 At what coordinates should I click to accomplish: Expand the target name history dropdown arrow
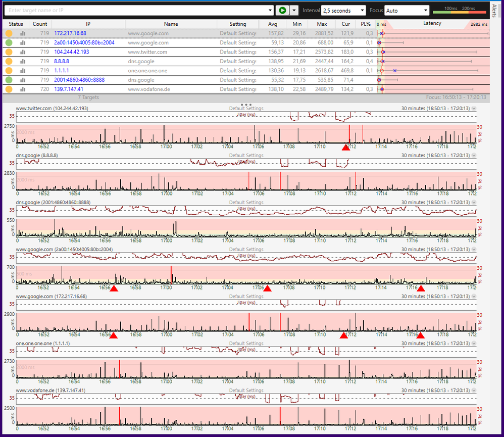coord(271,10)
